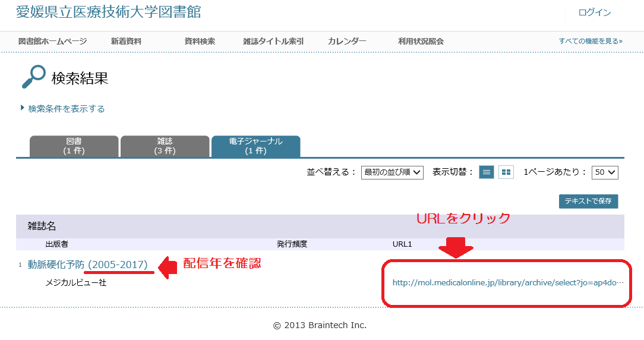
Task: Select grid view display icon
Action: (x=506, y=172)
